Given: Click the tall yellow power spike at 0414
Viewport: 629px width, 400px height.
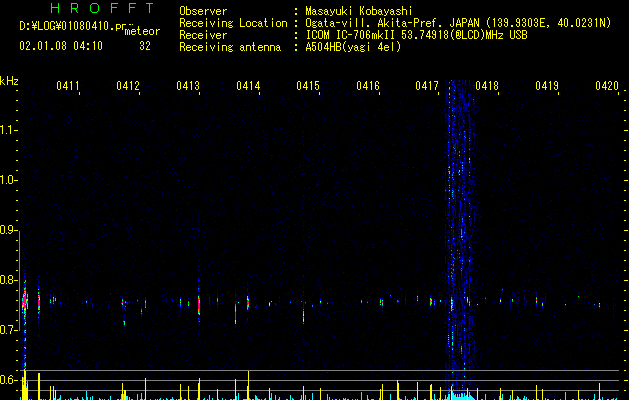Looking at the screenshot, I should tap(248, 385).
